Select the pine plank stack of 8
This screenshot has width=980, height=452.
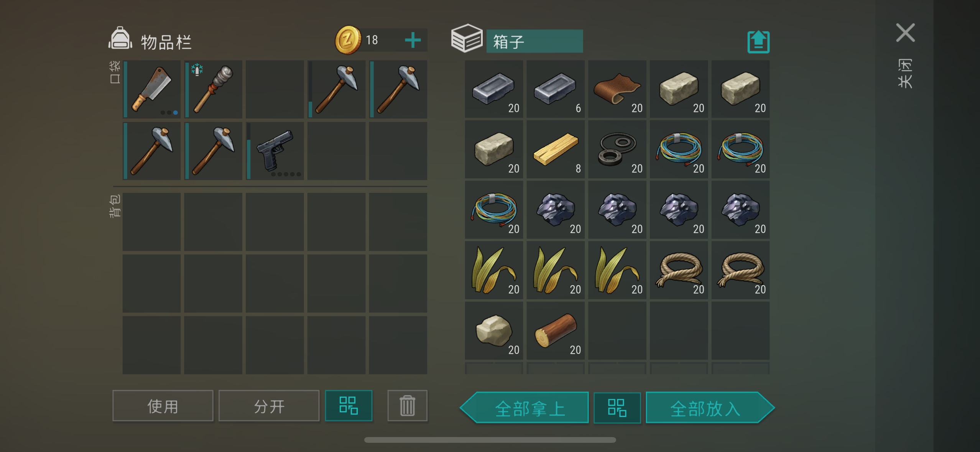556,149
